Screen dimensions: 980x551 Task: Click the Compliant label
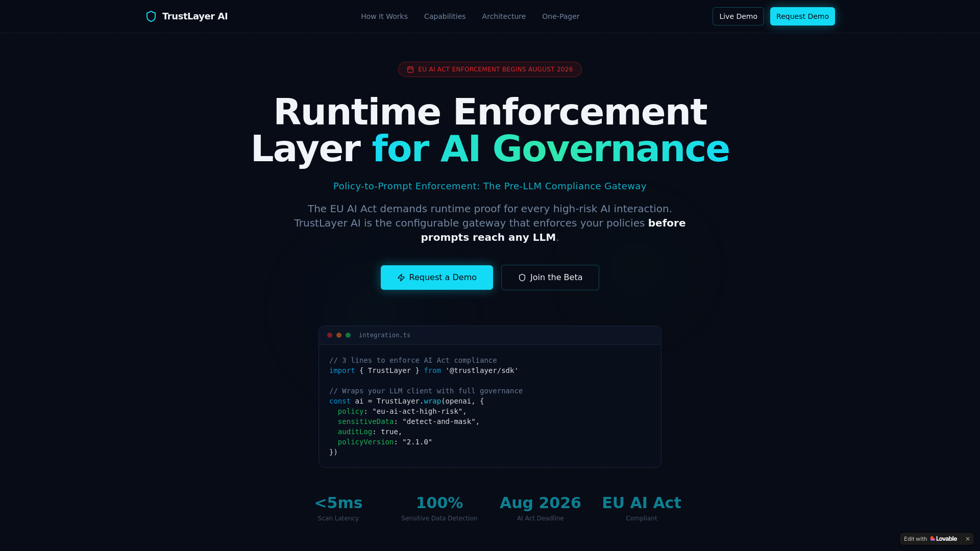point(642,518)
